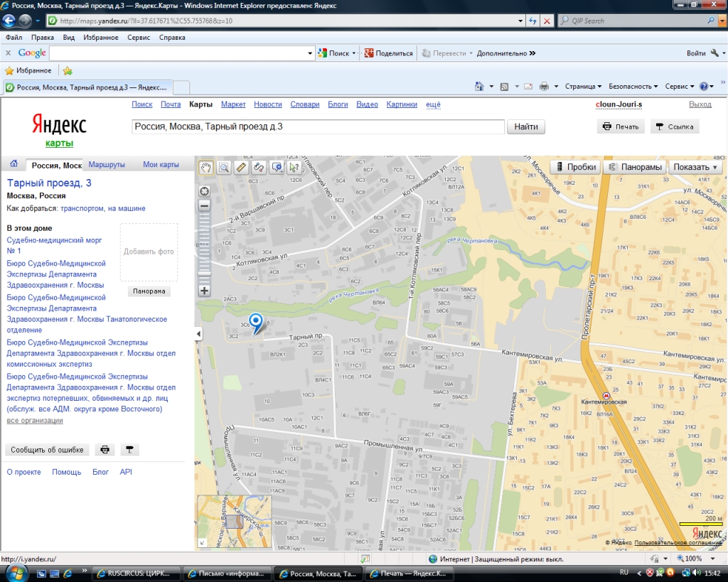Click the locate-me compass button

tap(204, 191)
